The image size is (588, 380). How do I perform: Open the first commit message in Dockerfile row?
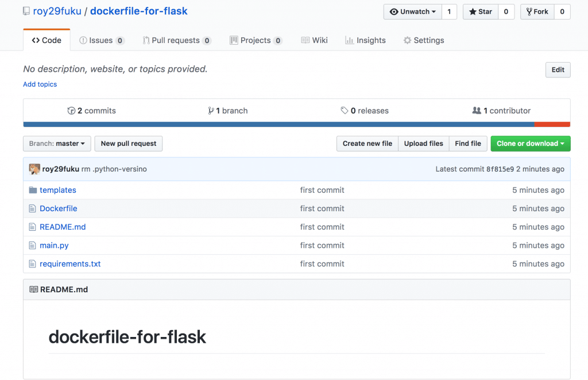(x=322, y=208)
